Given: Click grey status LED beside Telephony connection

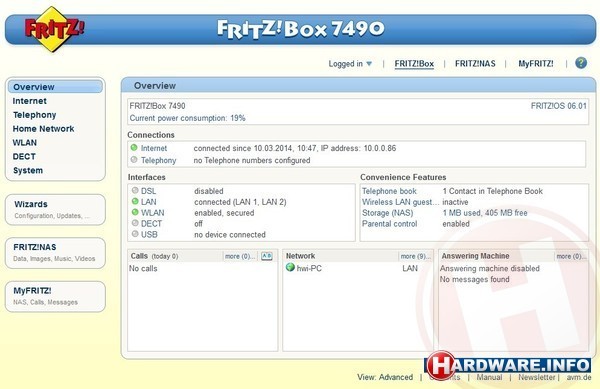Looking at the screenshot, I should point(134,160).
